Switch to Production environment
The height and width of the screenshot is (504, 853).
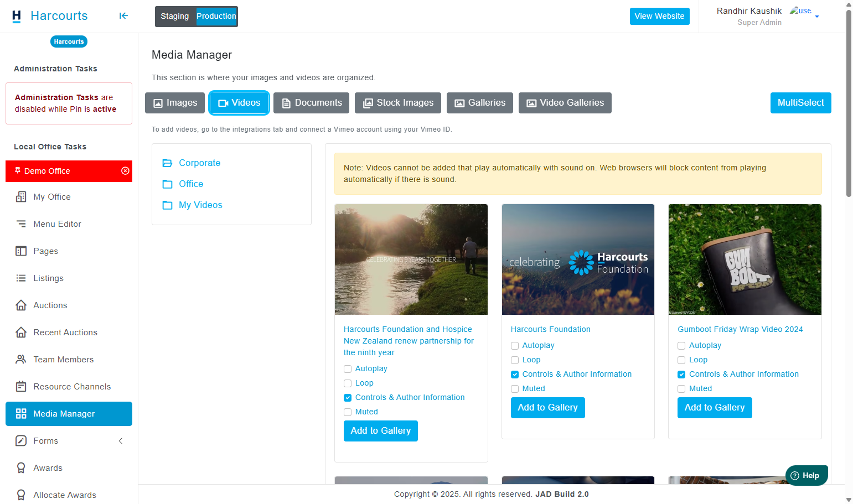216,16
